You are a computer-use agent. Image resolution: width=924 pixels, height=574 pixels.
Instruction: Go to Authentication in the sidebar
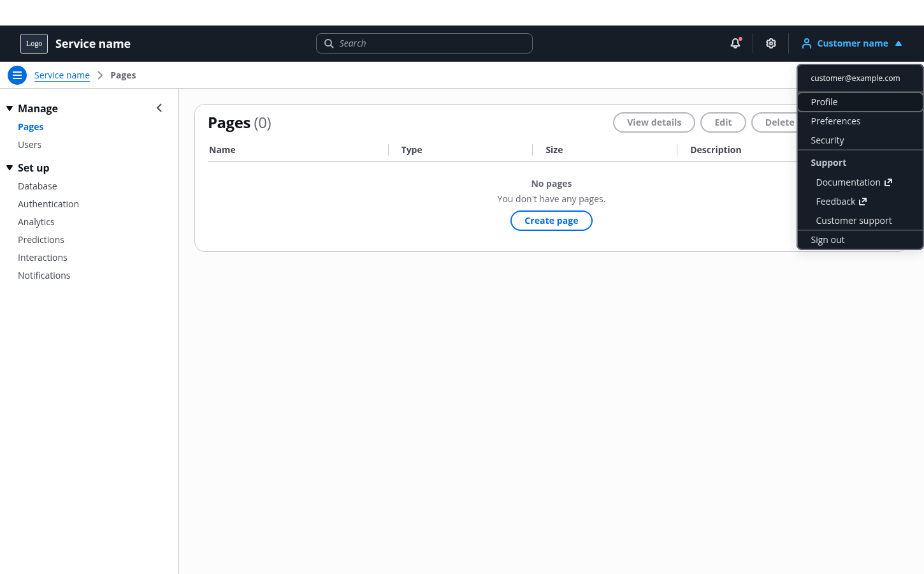(x=48, y=204)
